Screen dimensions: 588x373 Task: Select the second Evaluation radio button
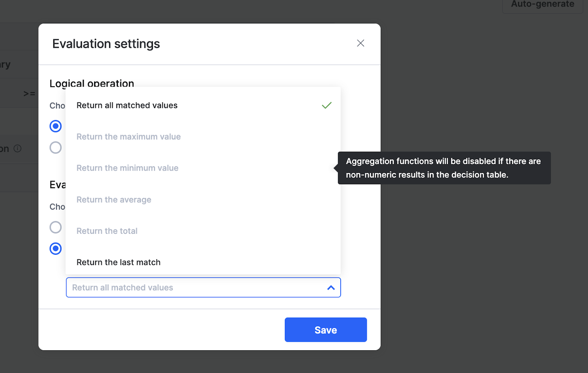(55, 249)
